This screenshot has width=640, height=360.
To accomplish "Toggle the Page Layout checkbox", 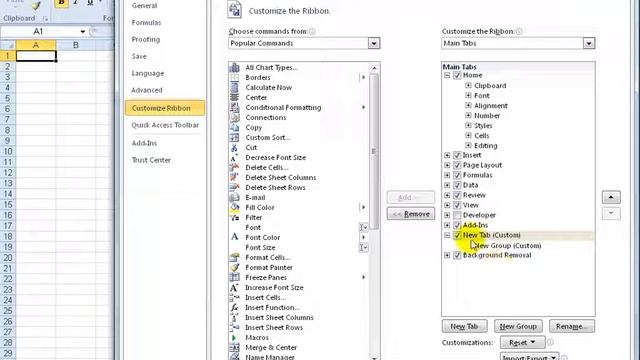I will (x=457, y=165).
